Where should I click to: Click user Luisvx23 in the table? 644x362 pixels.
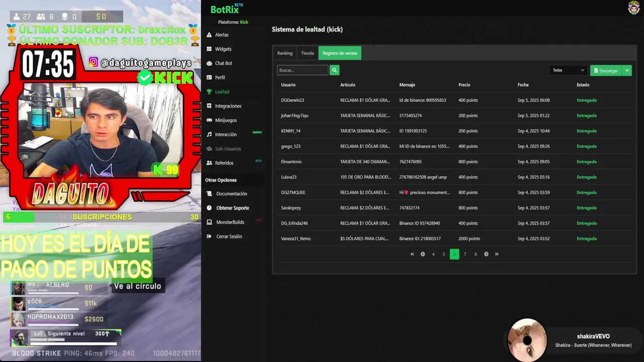point(288,177)
